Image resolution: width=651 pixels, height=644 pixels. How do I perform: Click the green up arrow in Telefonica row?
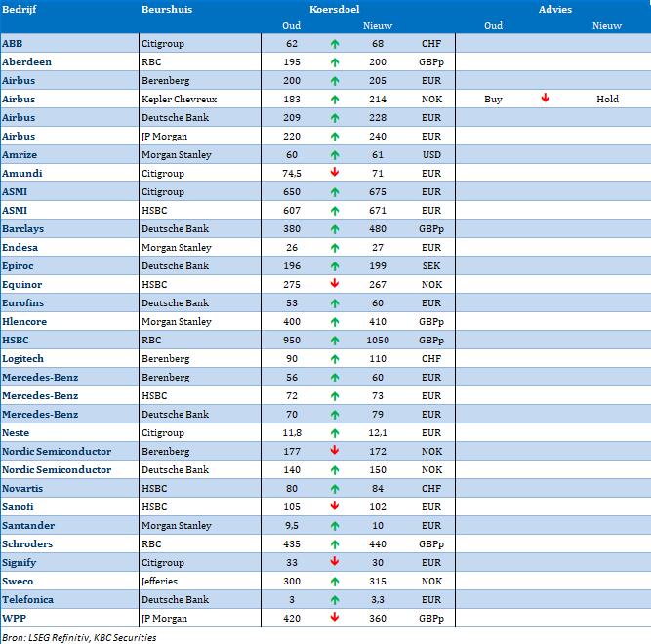[x=335, y=599]
